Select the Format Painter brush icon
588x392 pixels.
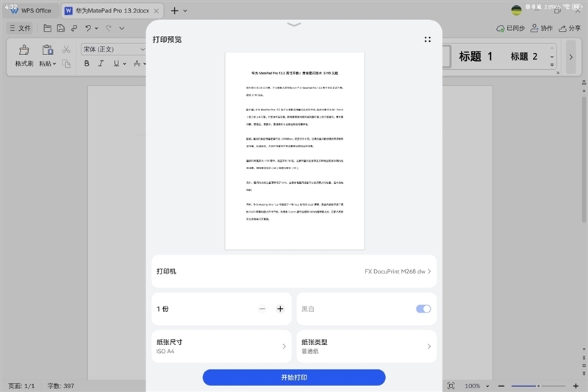[x=24, y=50]
